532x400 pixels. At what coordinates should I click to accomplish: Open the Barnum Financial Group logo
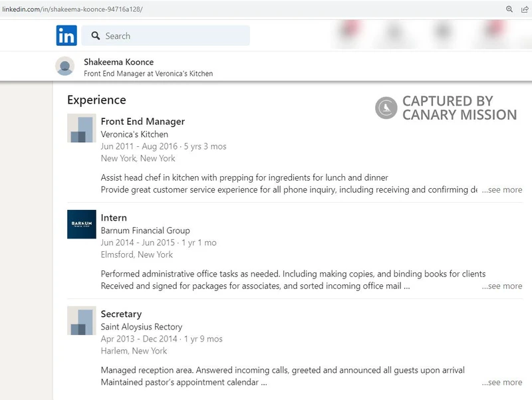[x=81, y=224]
